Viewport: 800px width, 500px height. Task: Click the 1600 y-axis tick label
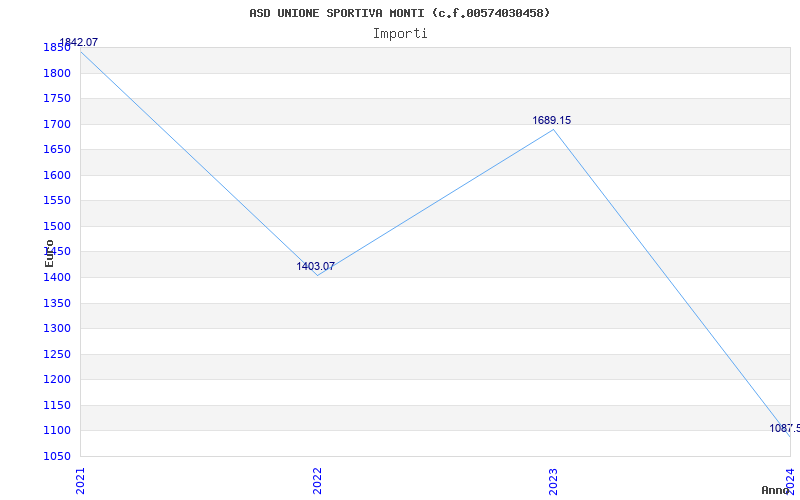click(57, 175)
